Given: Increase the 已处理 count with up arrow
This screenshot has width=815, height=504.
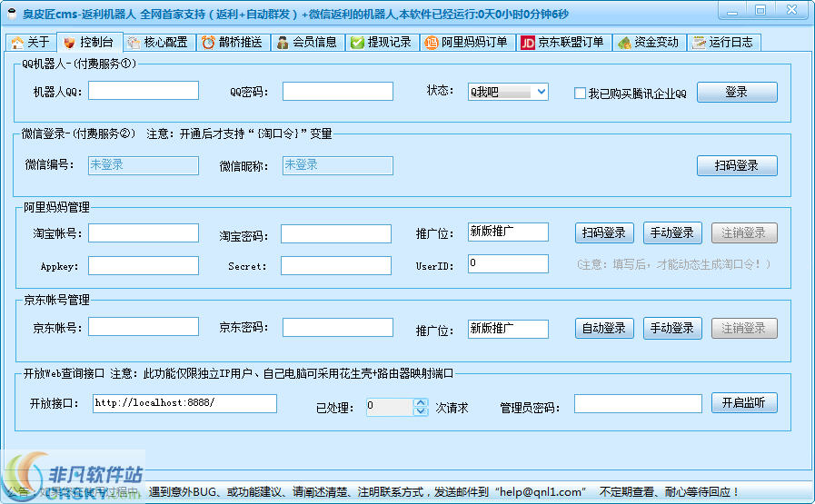Looking at the screenshot, I should pyautogui.click(x=421, y=402).
